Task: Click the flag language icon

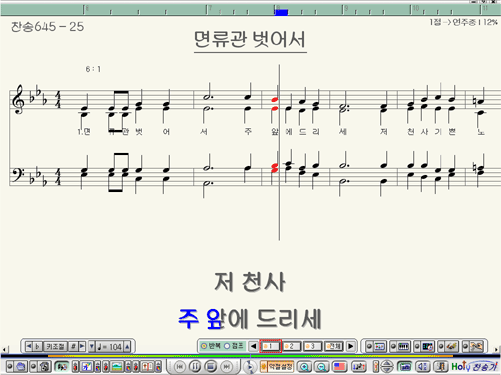Action: 339,367
